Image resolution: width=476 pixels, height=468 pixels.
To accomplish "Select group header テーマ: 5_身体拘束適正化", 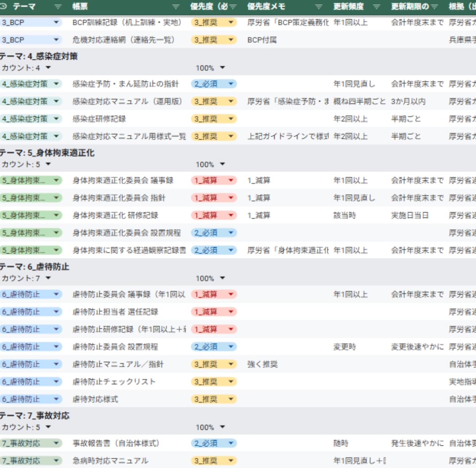I will (47, 153).
